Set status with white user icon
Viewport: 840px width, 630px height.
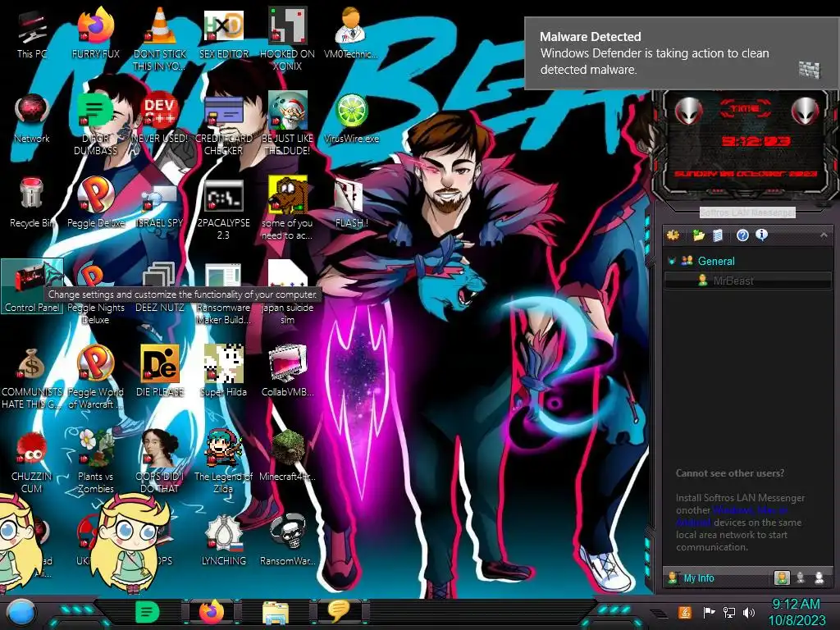click(819, 577)
